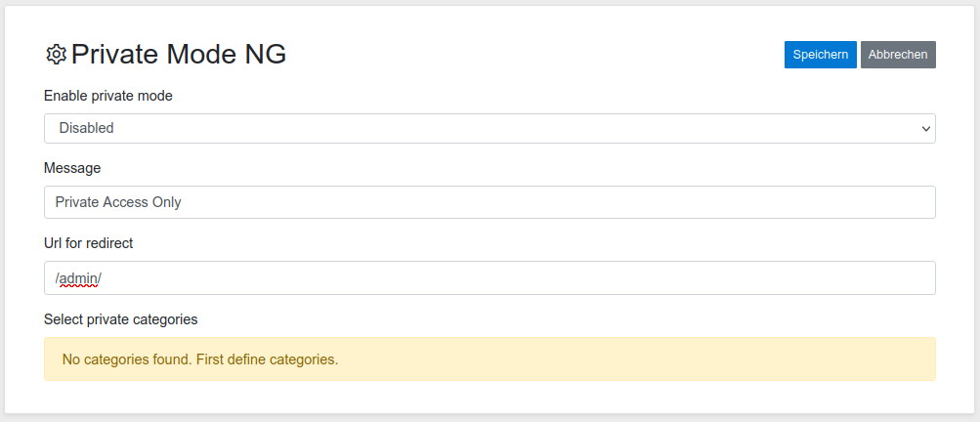Open the Enable private mode dropdown

click(489, 128)
